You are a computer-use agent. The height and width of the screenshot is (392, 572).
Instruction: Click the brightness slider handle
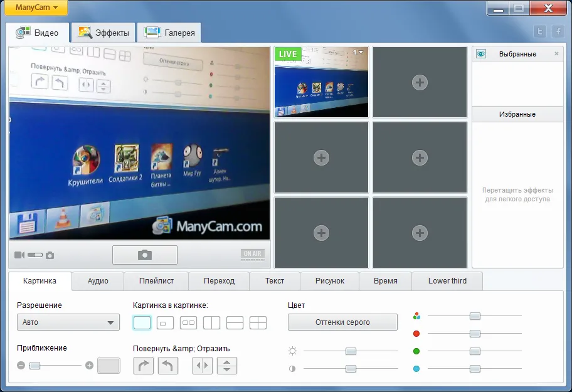click(x=351, y=351)
